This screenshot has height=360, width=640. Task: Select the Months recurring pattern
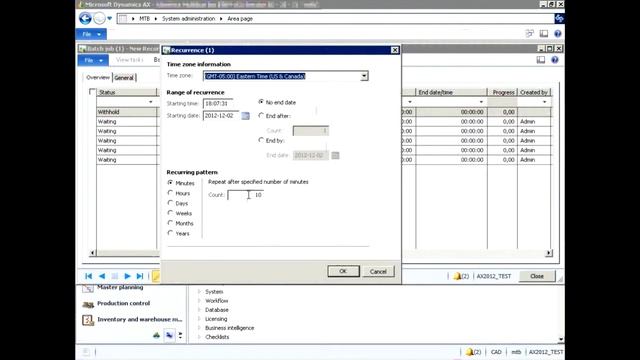pos(170,223)
